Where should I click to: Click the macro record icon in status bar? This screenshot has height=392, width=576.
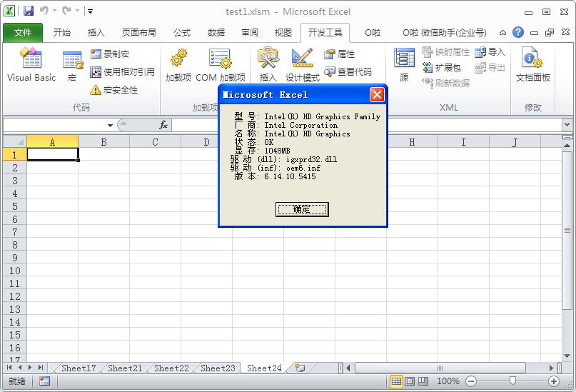click(44, 381)
